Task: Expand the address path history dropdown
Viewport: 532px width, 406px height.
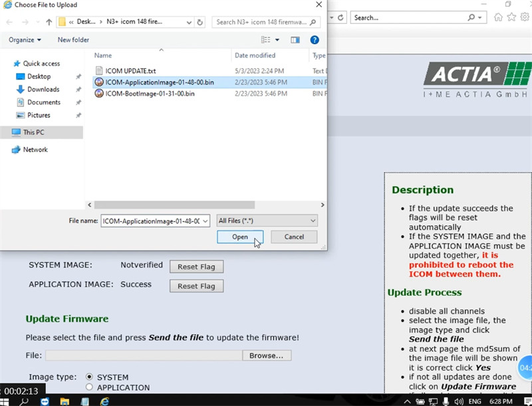Action: [189, 23]
